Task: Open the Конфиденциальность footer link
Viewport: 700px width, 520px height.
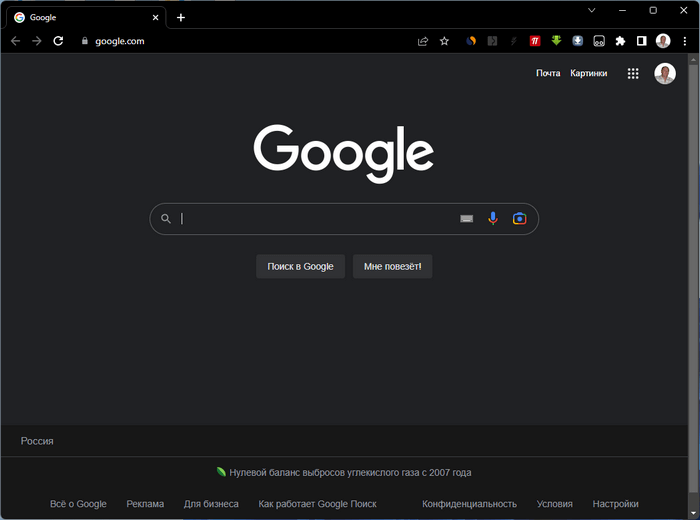Action: pos(470,504)
